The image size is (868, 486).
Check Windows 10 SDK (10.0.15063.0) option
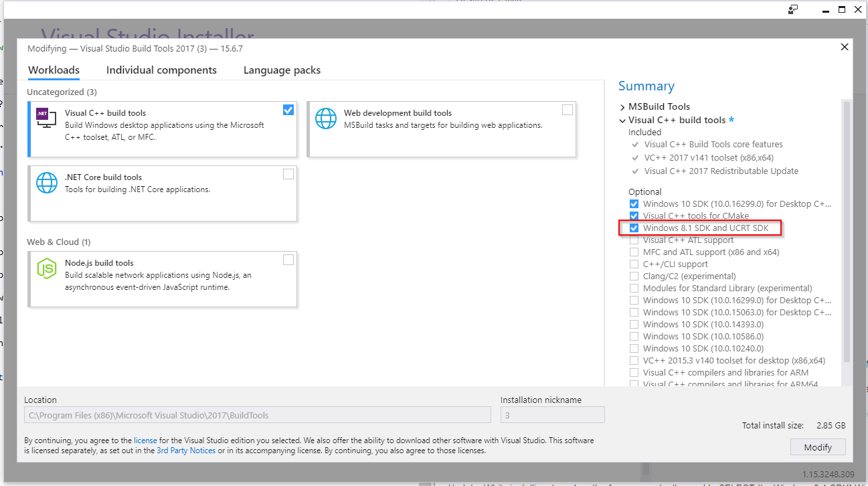point(634,313)
